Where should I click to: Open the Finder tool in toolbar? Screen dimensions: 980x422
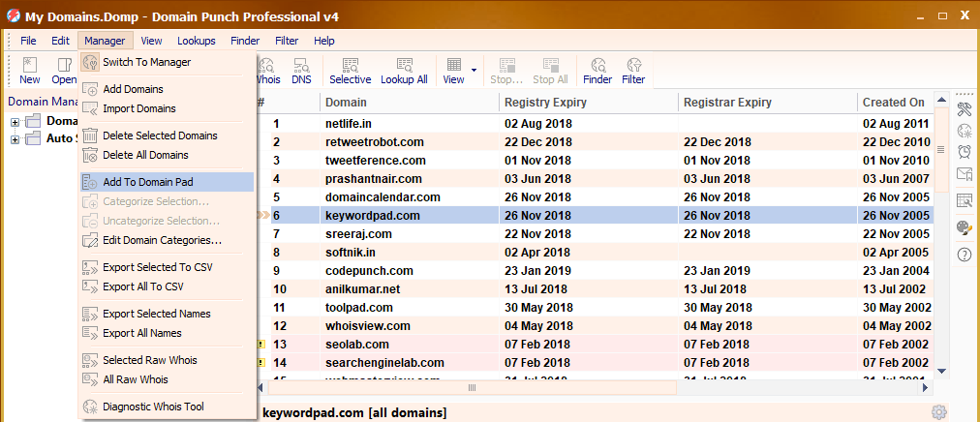[x=597, y=71]
